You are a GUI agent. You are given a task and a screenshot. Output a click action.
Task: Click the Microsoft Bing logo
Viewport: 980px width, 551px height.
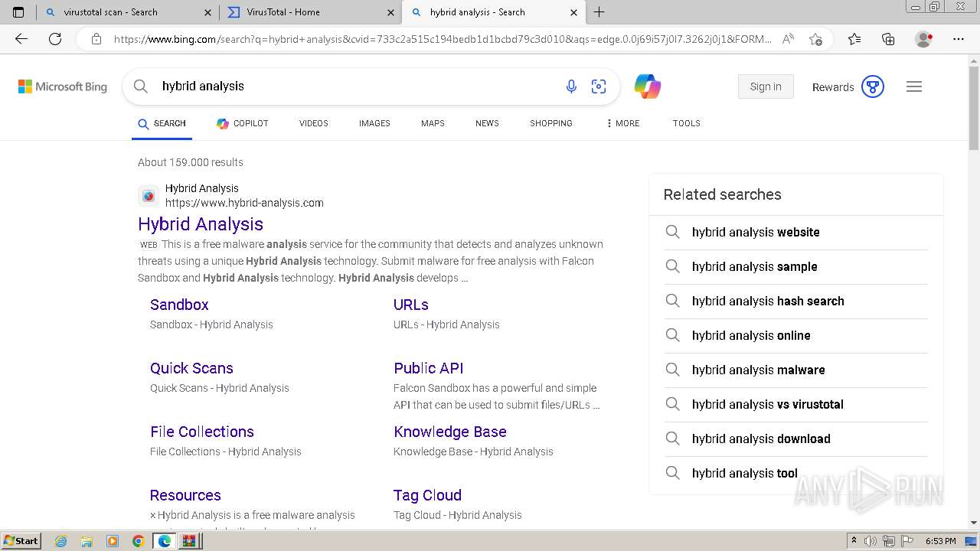[x=63, y=86]
